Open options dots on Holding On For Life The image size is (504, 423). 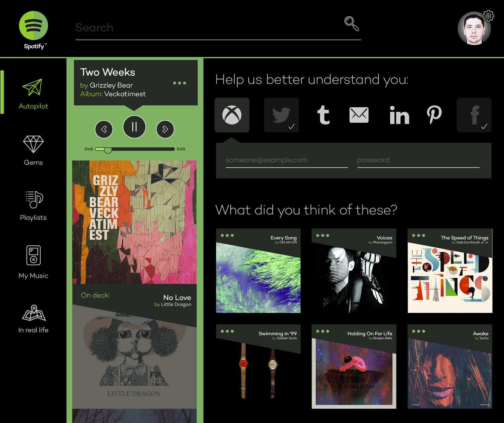(x=323, y=331)
